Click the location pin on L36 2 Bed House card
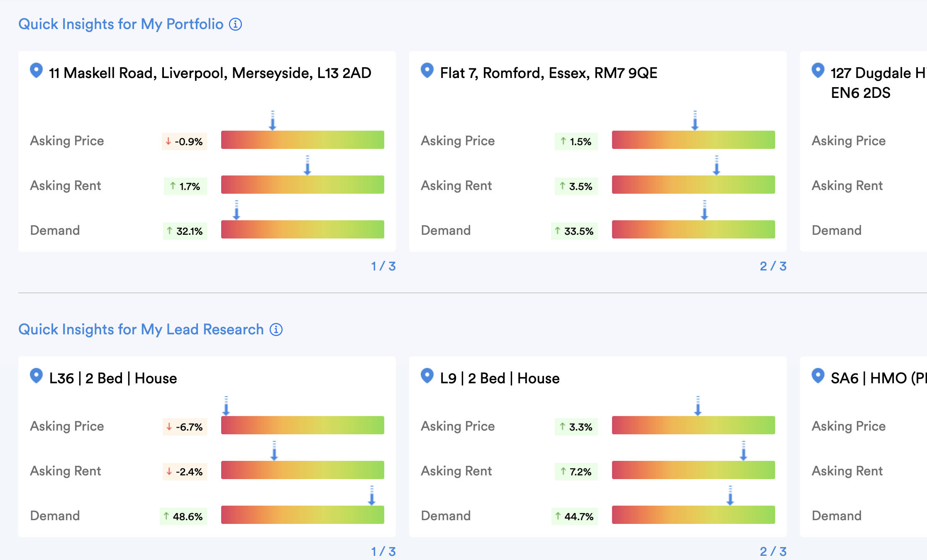 (x=37, y=376)
